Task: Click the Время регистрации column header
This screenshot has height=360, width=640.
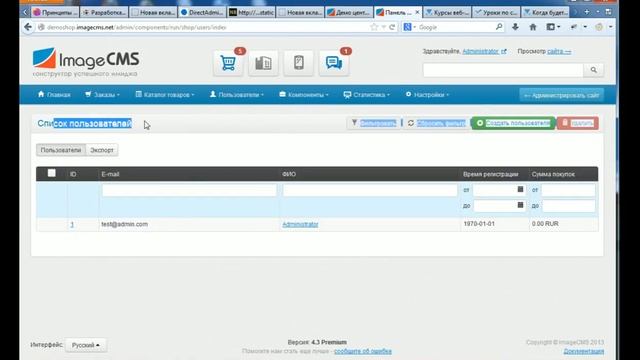Action: pyautogui.click(x=491, y=174)
